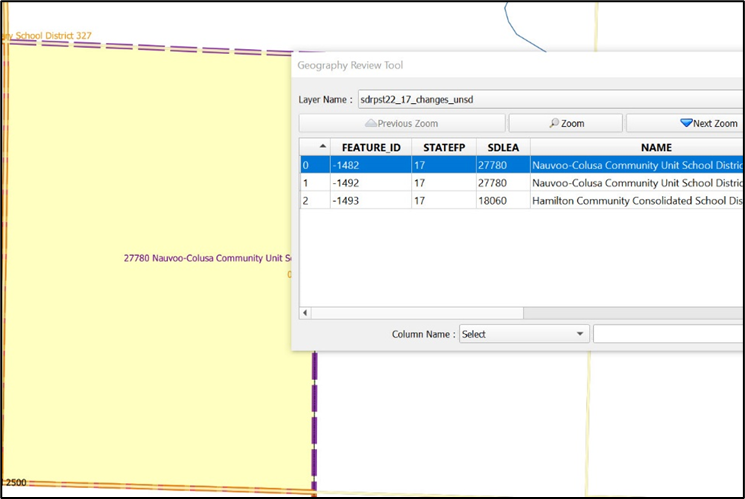Screen dimensions: 745x499
Task: Select row with FEATURE_ID -1493
Action: coord(370,201)
